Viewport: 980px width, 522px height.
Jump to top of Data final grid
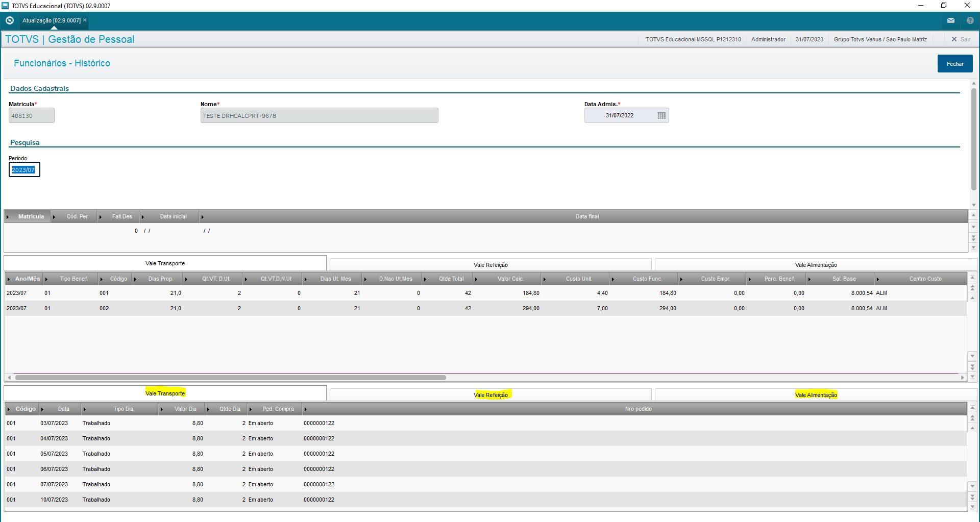click(x=973, y=215)
